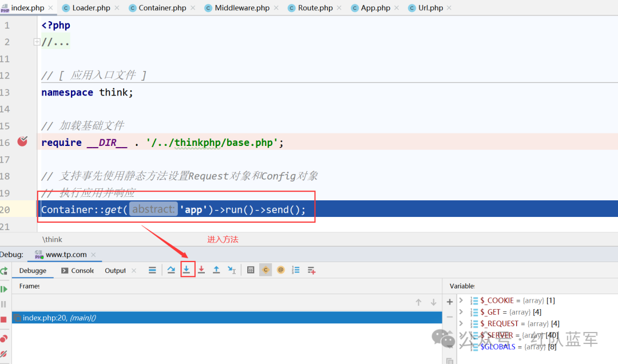Close the index.php tab
Viewport: 618px width, 364px height.
(x=50, y=8)
